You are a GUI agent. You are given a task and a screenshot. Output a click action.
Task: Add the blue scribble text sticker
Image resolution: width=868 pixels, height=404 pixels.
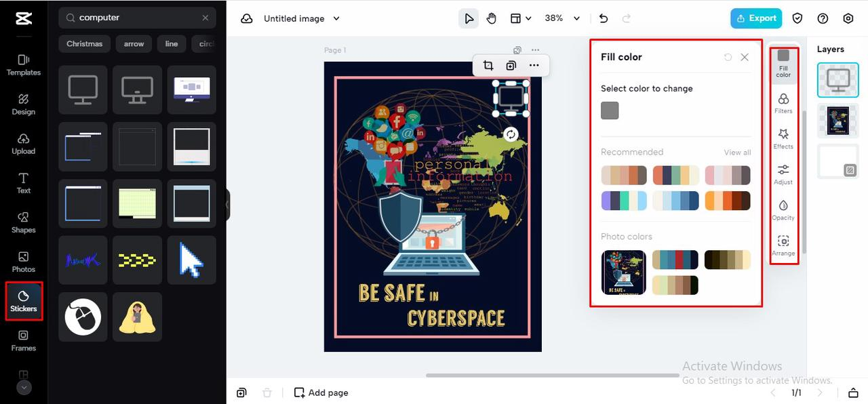click(x=83, y=260)
